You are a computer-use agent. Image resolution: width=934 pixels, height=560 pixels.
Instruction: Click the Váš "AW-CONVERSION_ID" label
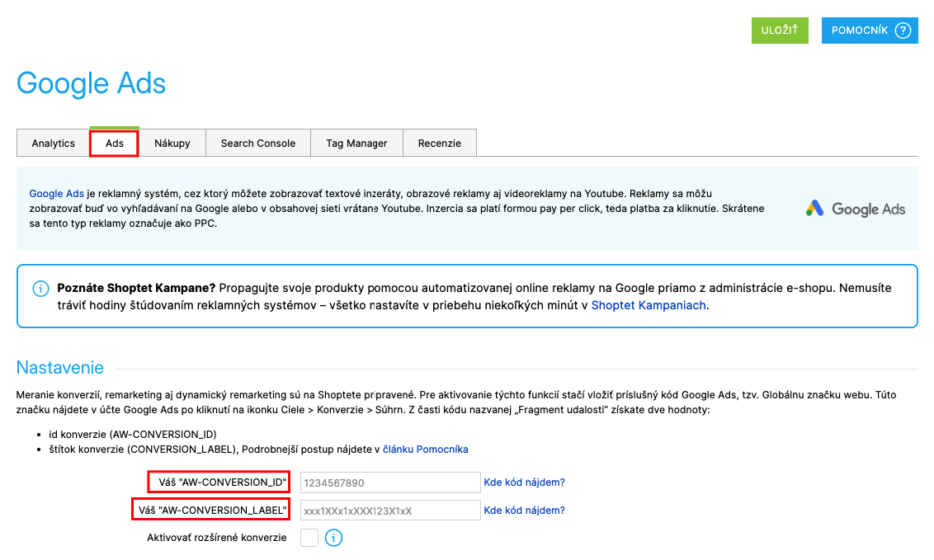(222, 482)
